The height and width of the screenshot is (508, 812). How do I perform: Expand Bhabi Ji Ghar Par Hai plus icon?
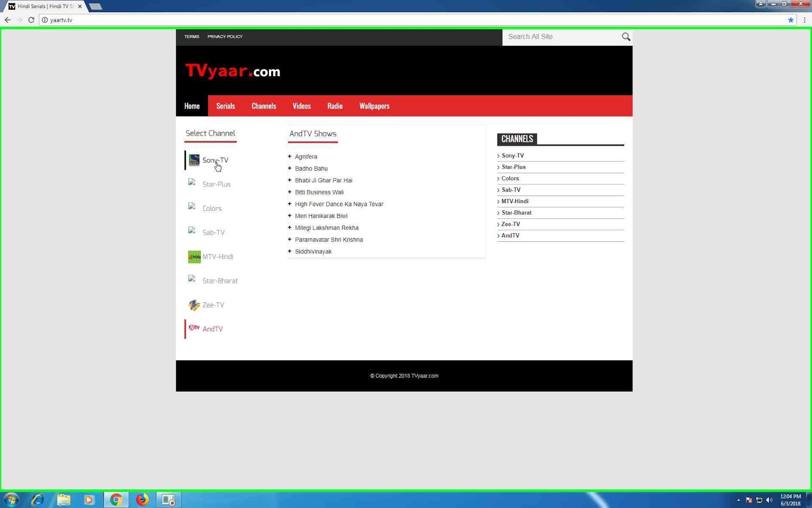(x=290, y=180)
